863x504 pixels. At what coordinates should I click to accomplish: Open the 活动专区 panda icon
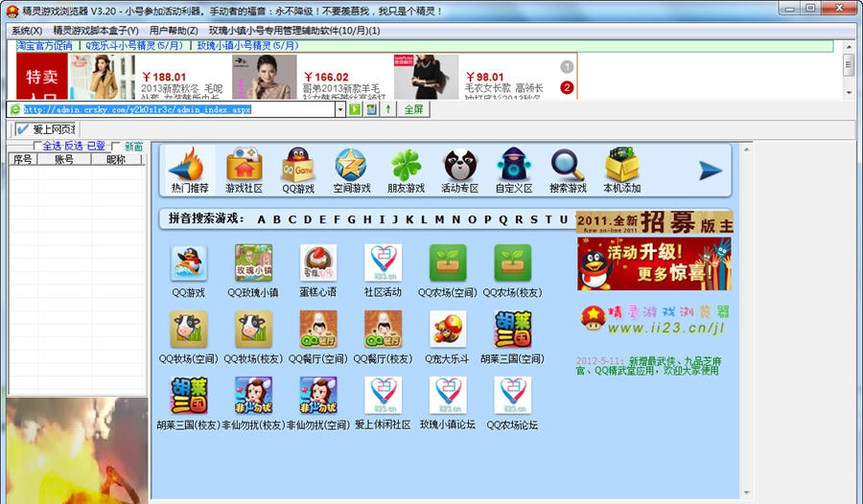459,170
